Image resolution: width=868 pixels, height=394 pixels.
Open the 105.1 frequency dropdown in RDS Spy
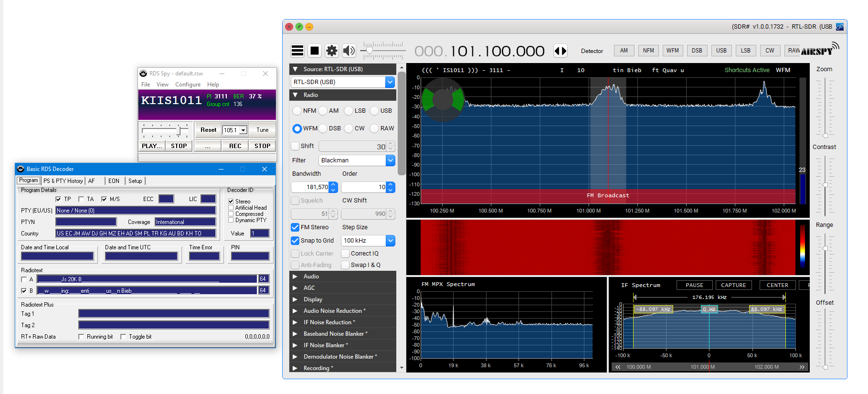pyautogui.click(x=243, y=130)
